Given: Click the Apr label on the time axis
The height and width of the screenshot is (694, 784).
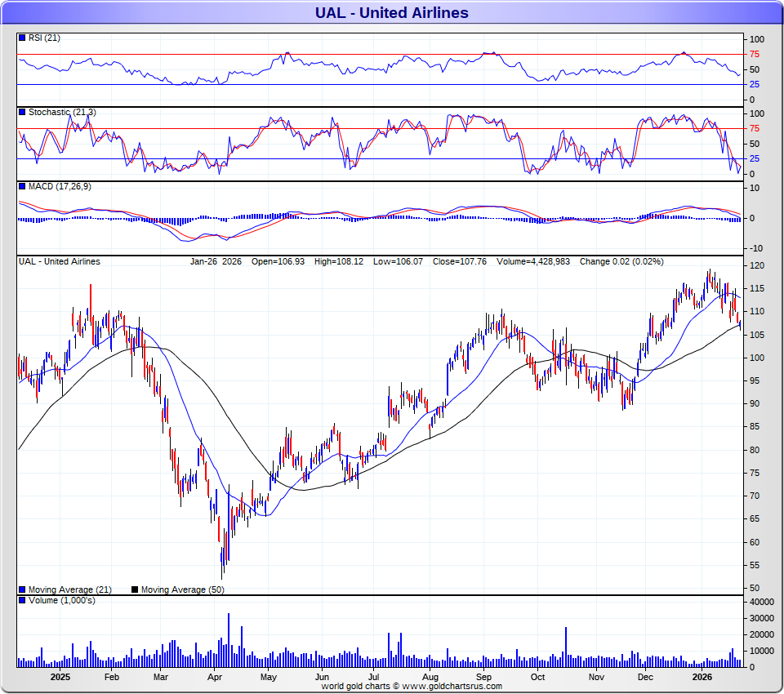Looking at the screenshot, I should click(x=215, y=677).
